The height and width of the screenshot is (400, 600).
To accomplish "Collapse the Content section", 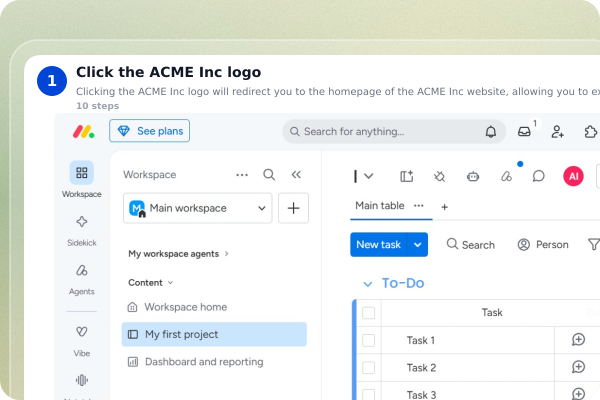I will coord(151,282).
